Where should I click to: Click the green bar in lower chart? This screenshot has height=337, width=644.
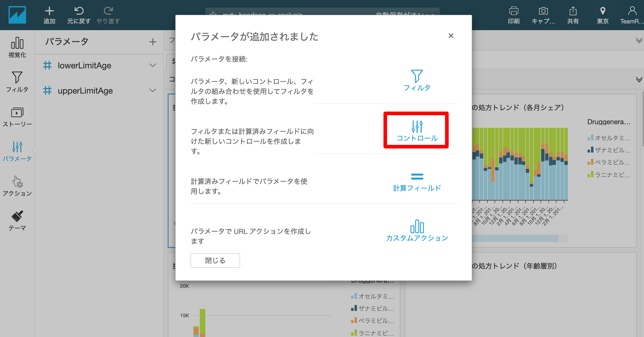[x=203, y=321]
